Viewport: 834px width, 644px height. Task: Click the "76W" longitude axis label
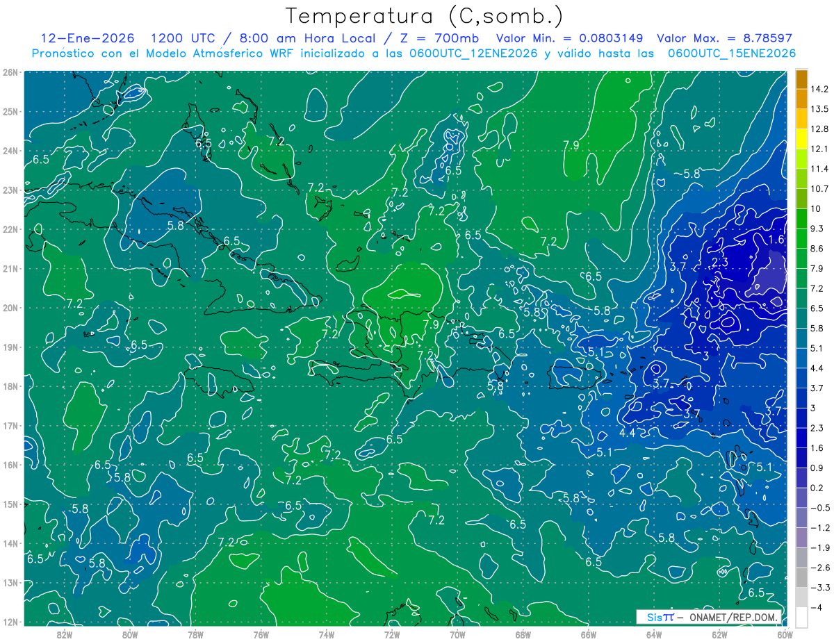[x=261, y=635]
